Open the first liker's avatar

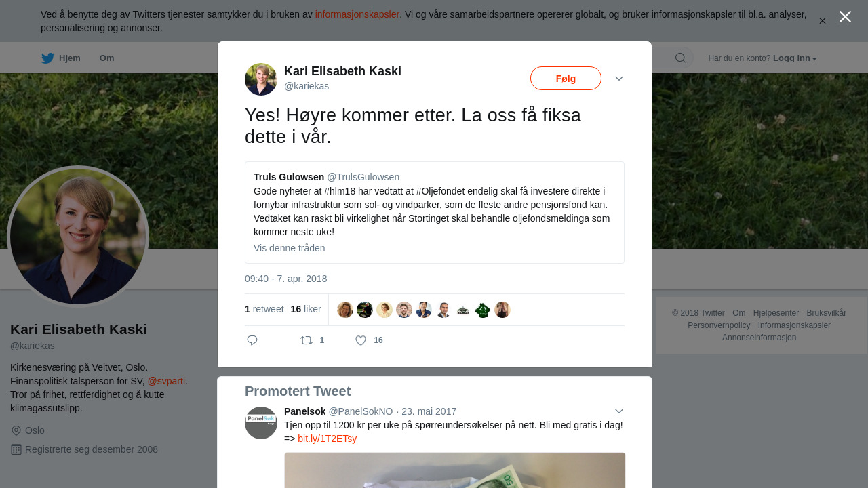tap(345, 310)
